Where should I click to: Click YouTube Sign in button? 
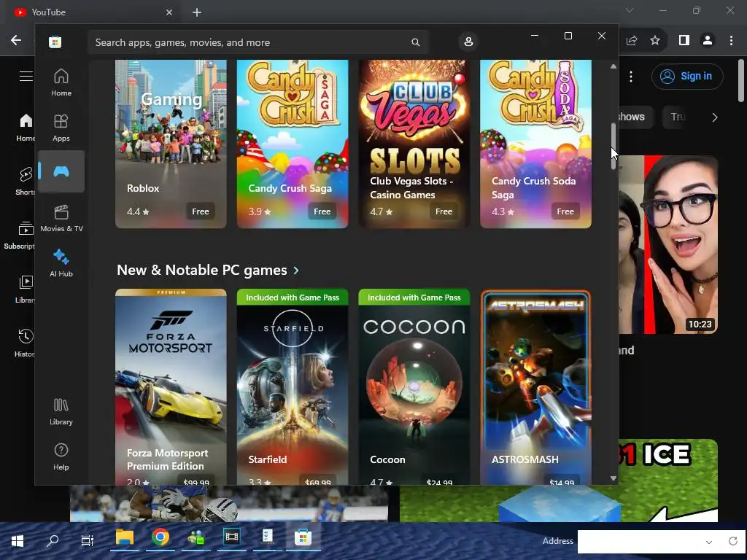pyautogui.click(x=687, y=76)
